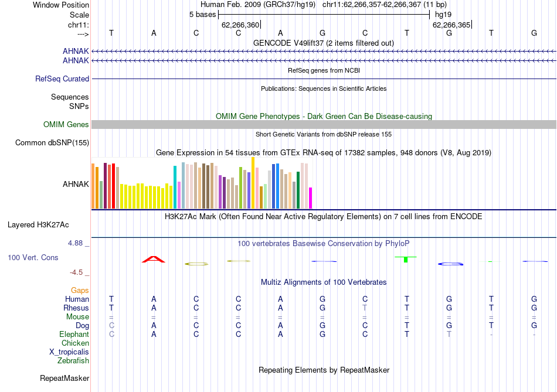Select the Dog species row label
The width and height of the screenshot is (557, 392).
click(x=82, y=326)
